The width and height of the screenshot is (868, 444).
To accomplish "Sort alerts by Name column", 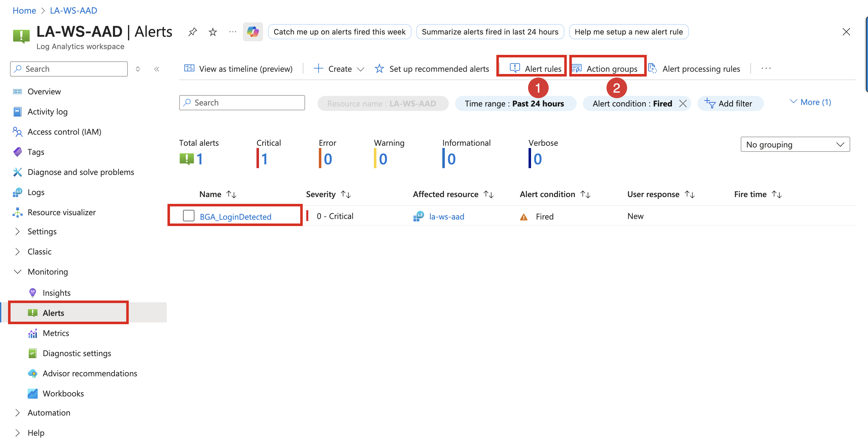I will coord(231,194).
